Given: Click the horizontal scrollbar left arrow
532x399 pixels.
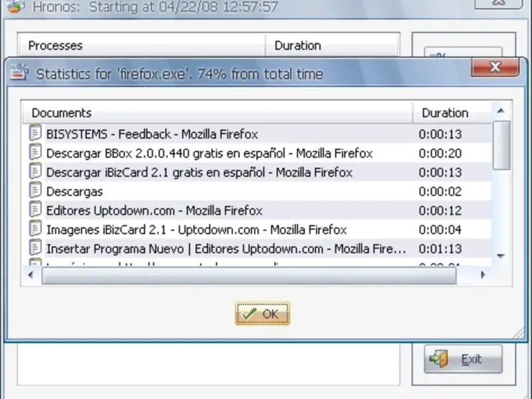Looking at the screenshot, I should click(x=31, y=275).
